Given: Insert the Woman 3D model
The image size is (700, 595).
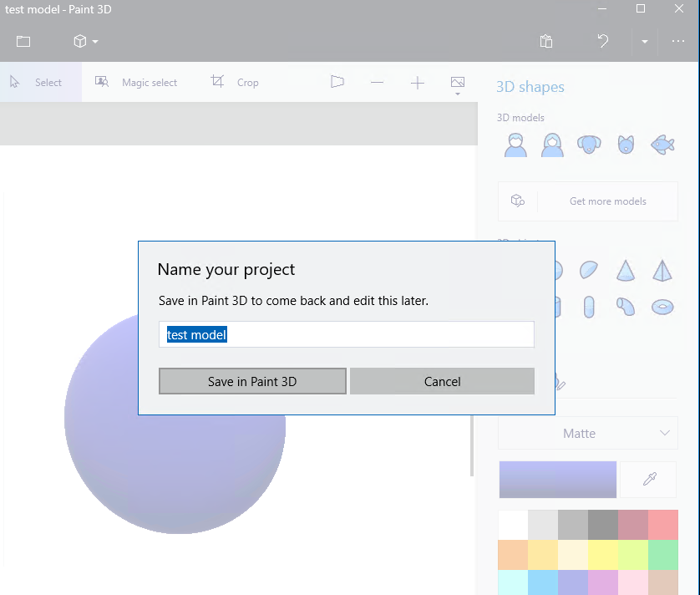Looking at the screenshot, I should [x=552, y=145].
